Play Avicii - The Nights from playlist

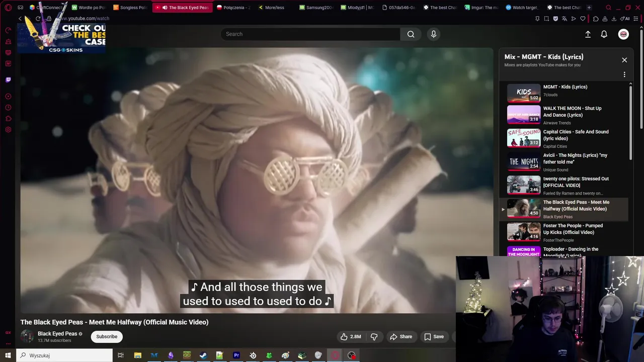565,162
